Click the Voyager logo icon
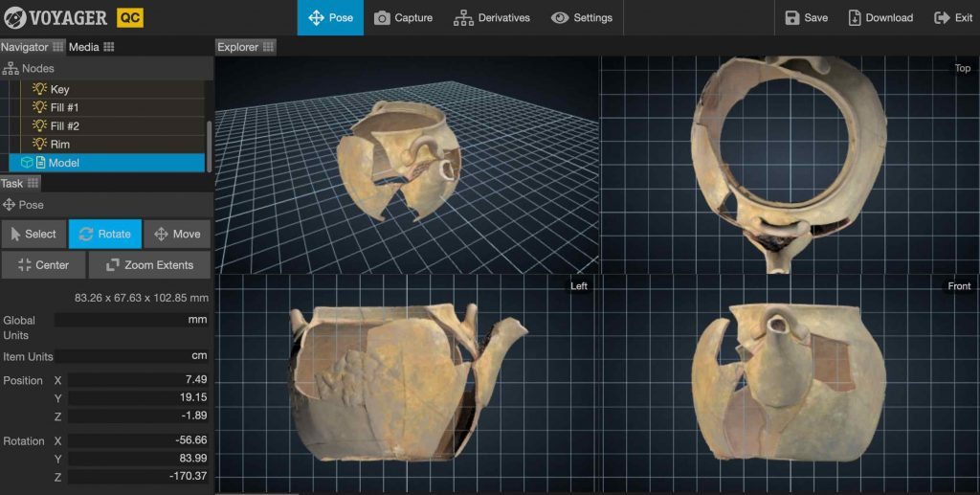 pyautogui.click(x=14, y=17)
